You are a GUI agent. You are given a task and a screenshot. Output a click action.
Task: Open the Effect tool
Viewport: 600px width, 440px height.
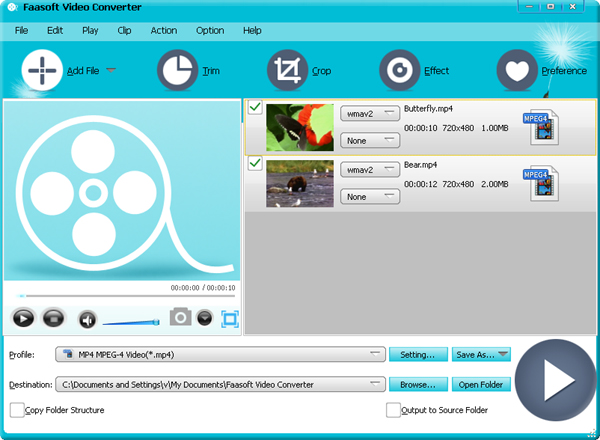(399, 70)
